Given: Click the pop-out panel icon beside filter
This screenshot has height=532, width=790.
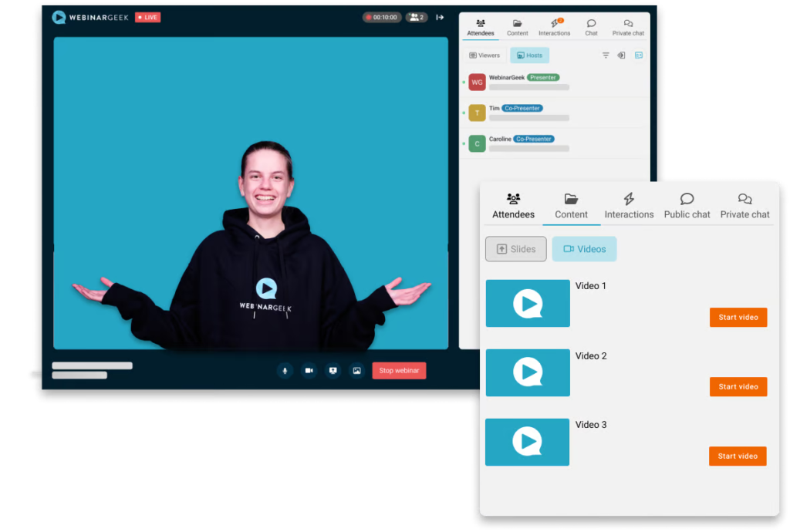Looking at the screenshot, I should (x=622, y=56).
